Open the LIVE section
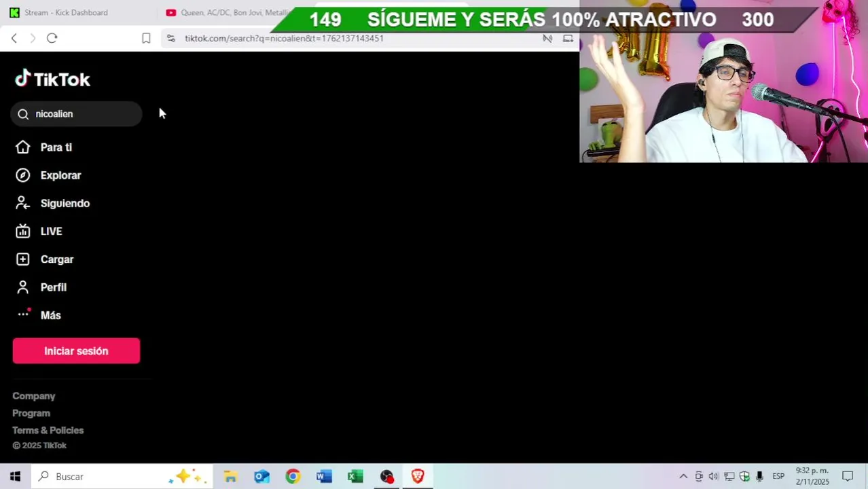Viewport: 868px width, 489px height. pos(51,232)
